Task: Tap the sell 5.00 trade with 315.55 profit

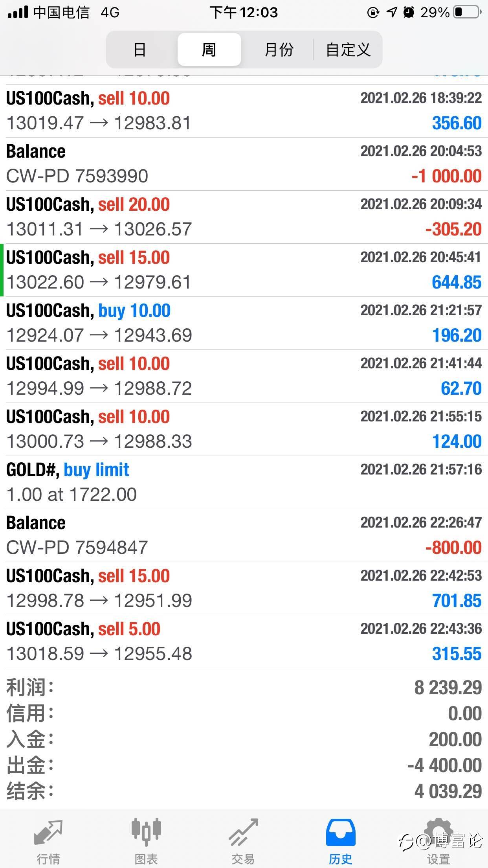Action: tap(244, 642)
